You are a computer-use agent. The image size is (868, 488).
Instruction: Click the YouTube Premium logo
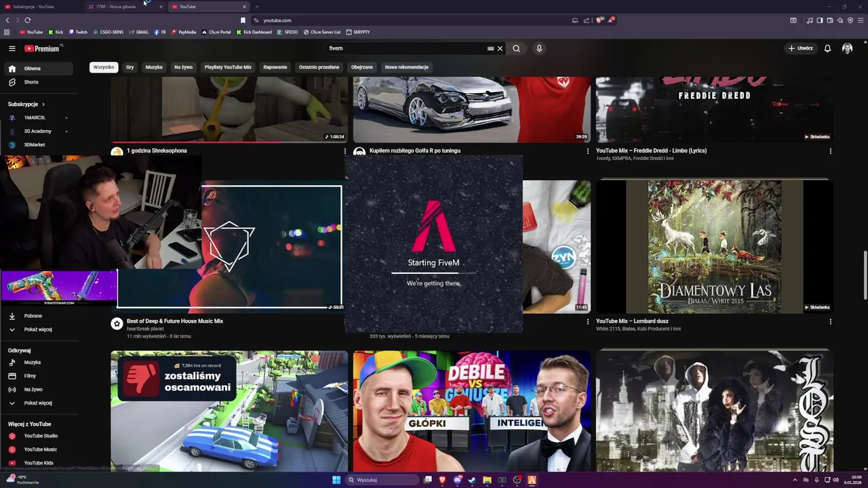coord(43,48)
